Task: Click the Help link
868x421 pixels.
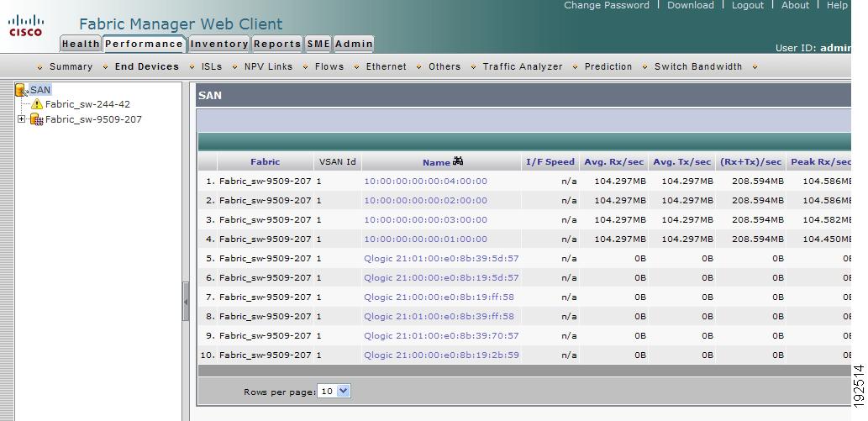Action: pyautogui.click(x=837, y=5)
